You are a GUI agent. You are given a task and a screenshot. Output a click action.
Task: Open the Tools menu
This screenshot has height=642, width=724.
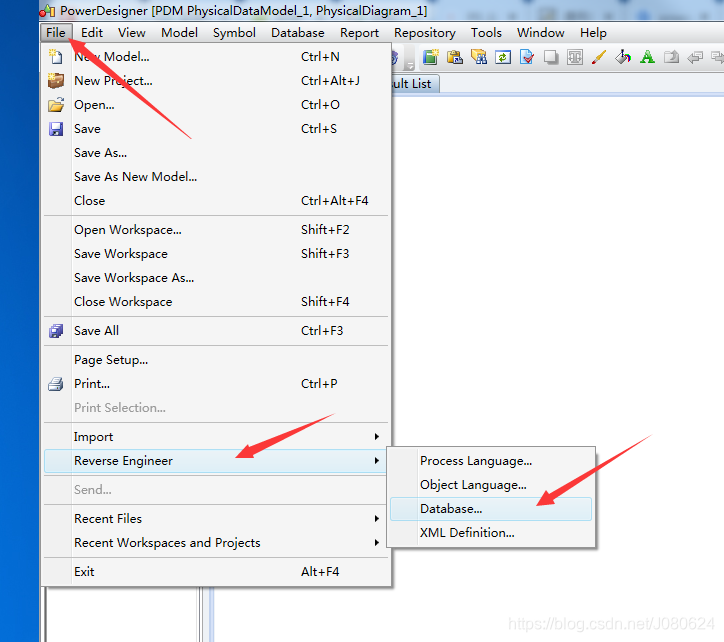click(486, 33)
